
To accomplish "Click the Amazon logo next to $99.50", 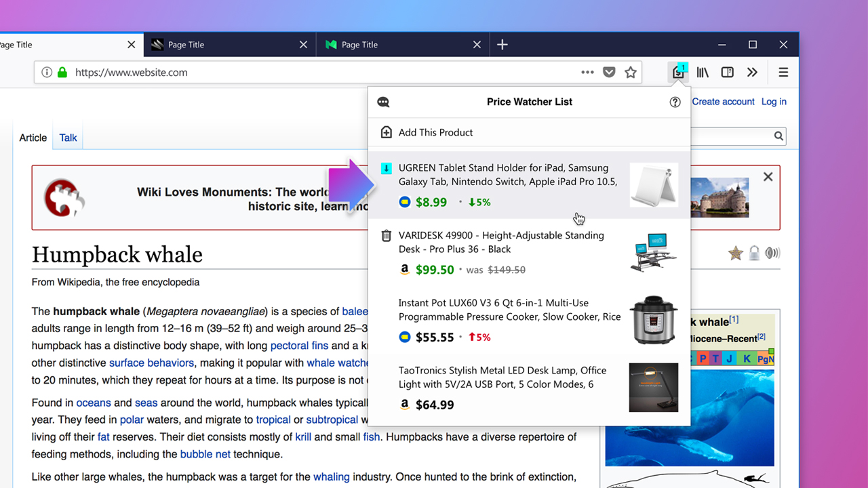I will pos(405,270).
